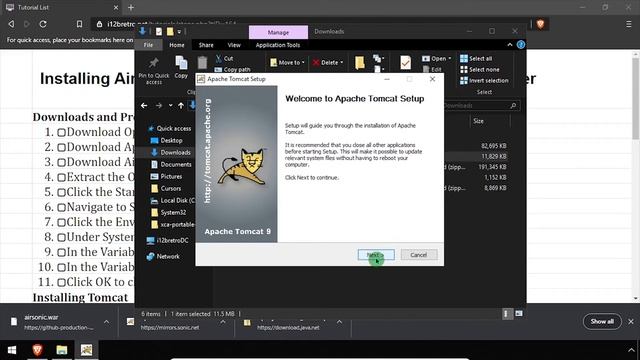The width and height of the screenshot is (640, 360).
Task: Close the browser downloads bar
Action: pos(631,322)
